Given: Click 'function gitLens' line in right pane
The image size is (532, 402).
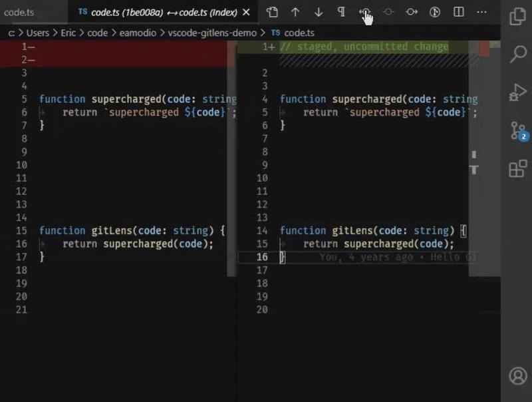Looking at the screenshot, I should (373, 230).
